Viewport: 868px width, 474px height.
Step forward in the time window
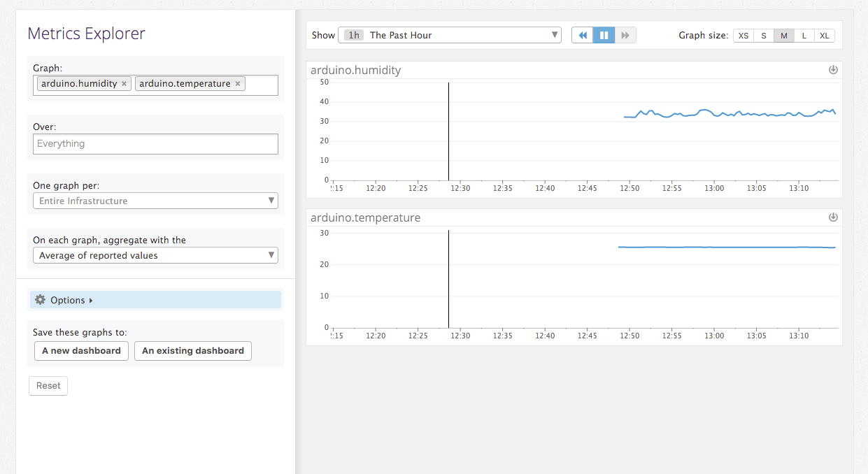(625, 35)
